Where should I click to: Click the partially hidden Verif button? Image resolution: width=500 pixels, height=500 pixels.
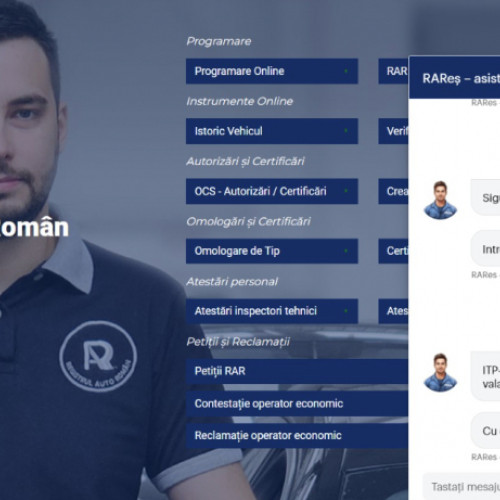point(393,131)
